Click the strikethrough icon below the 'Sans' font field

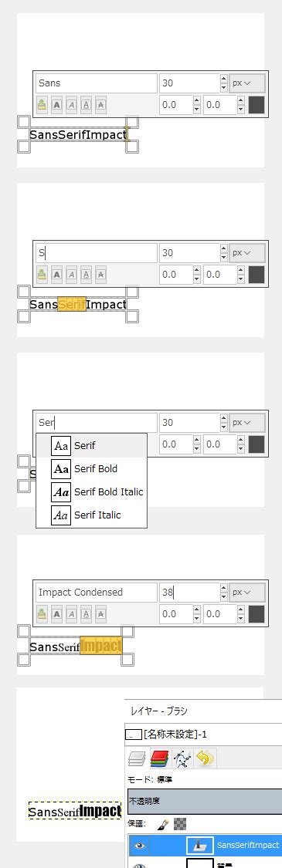pos(100,105)
